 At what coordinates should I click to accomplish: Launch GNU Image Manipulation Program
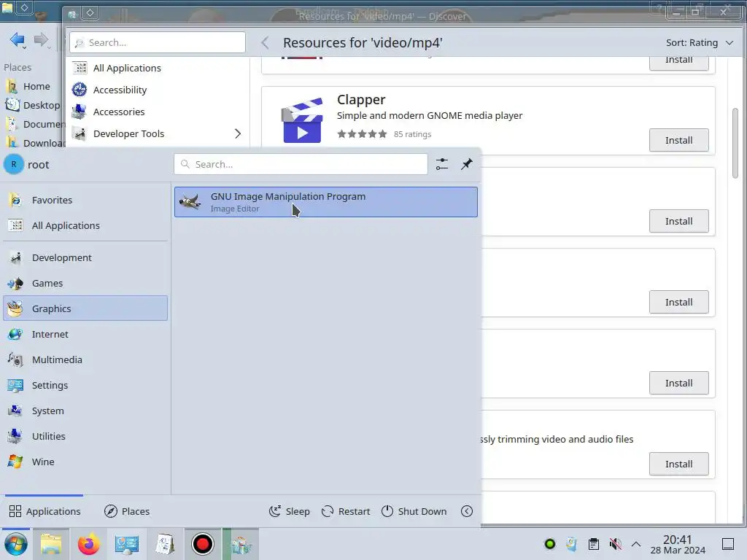coord(326,202)
